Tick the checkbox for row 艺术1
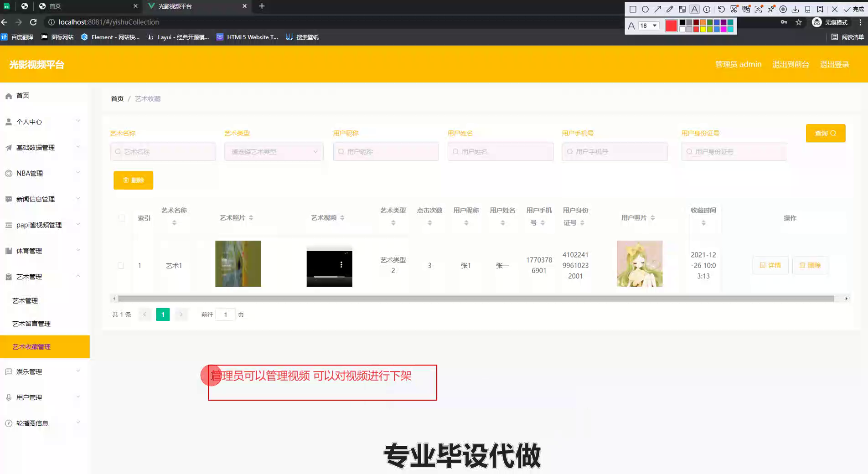The width and height of the screenshot is (868, 474). (121, 265)
